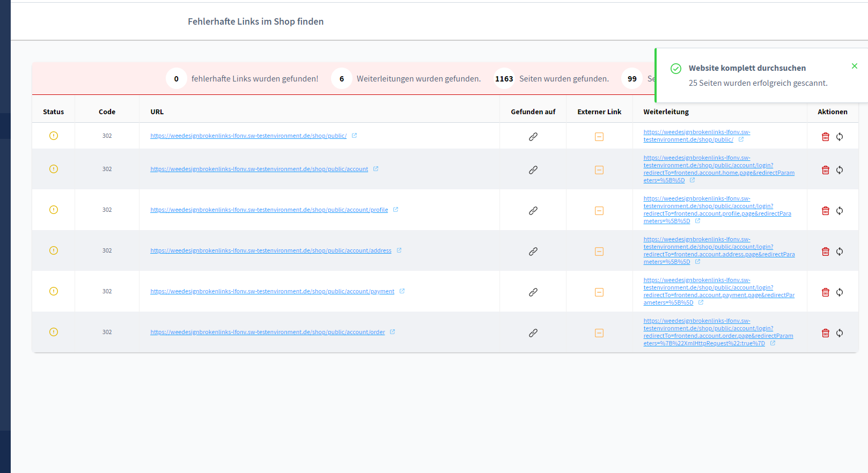This screenshot has height=473, width=868.
Task: Recheck the account/order link row
Action: point(840,333)
